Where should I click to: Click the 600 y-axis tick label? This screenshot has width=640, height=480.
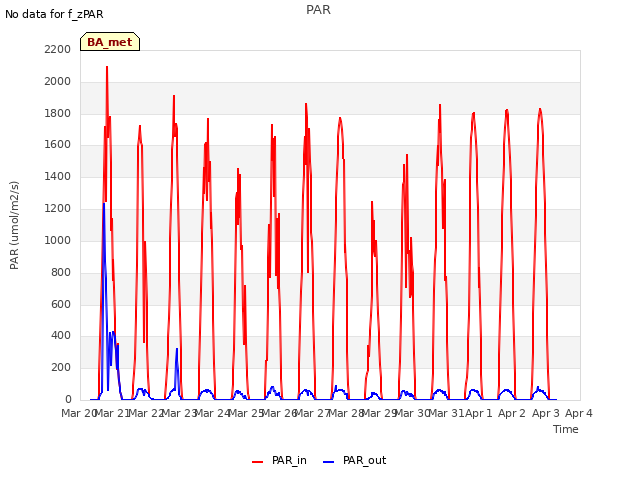pyautogui.click(x=61, y=304)
